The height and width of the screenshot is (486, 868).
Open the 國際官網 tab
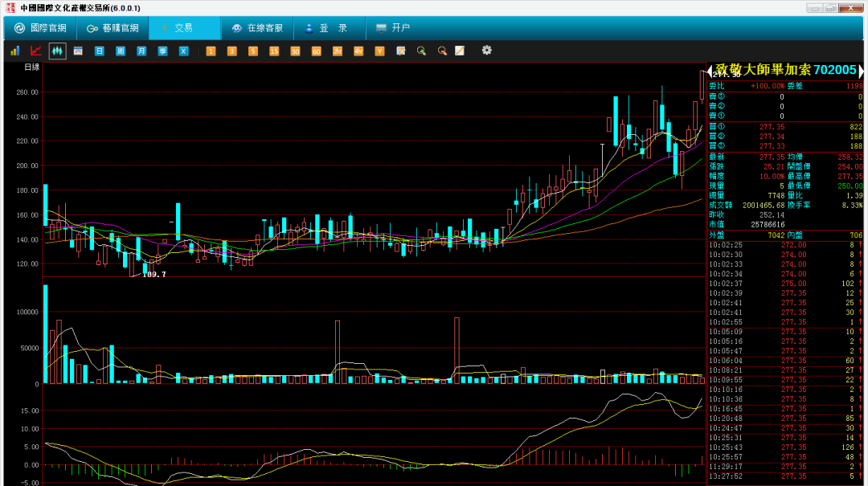[40, 27]
